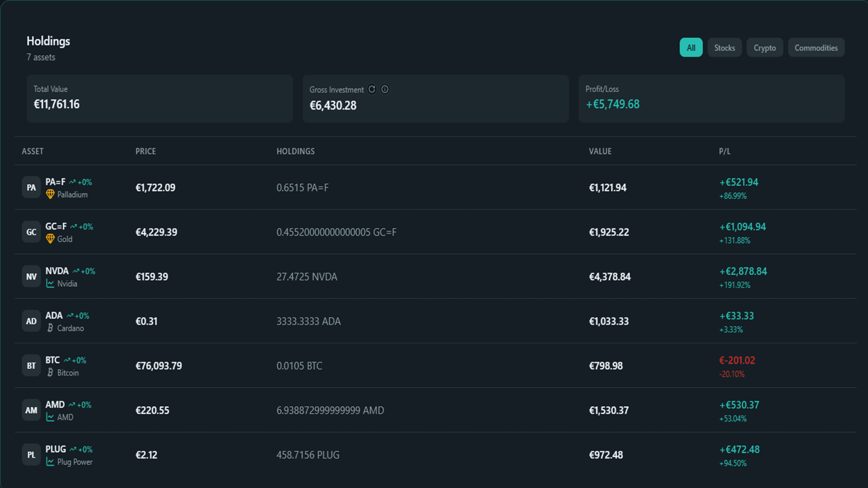Click the 7 assets count label
Viewport: 868px width, 488px height.
[x=41, y=57]
